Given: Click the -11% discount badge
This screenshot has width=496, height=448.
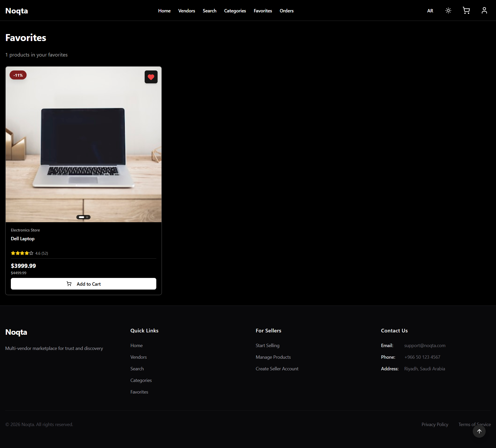Looking at the screenshot, I should pyautogui.click(x=18, y=75).
